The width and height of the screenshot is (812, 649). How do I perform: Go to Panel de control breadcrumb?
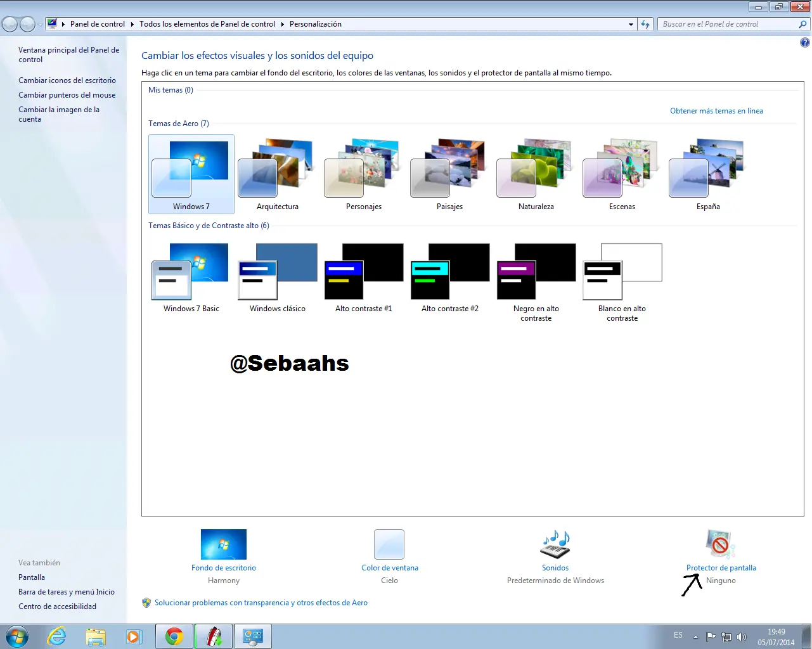(x=98, y=24)
